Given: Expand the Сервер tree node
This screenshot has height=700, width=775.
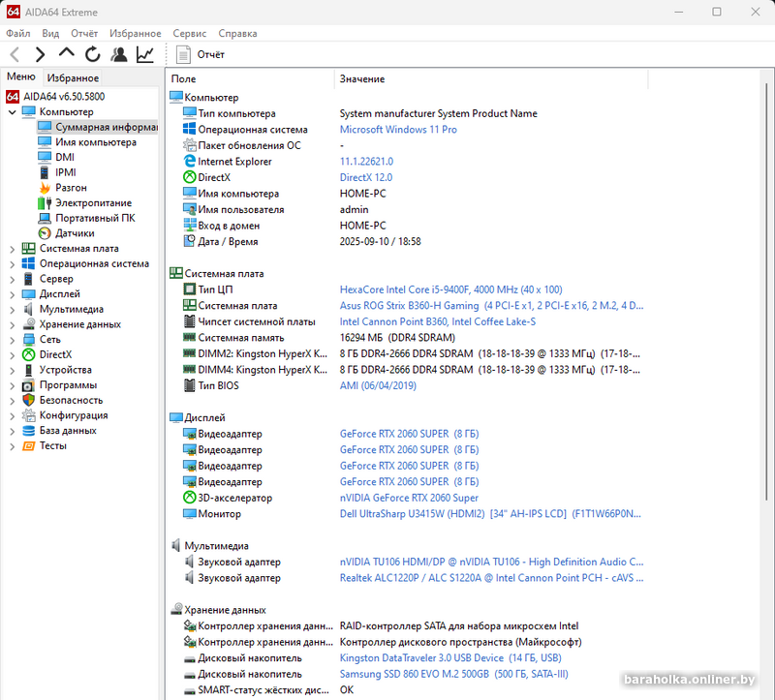Looking at the screenshot, I should tap(13, 280).
